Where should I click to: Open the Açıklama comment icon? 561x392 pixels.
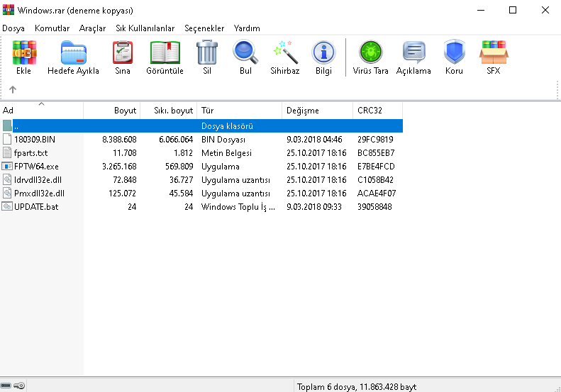tap(413, 52)
